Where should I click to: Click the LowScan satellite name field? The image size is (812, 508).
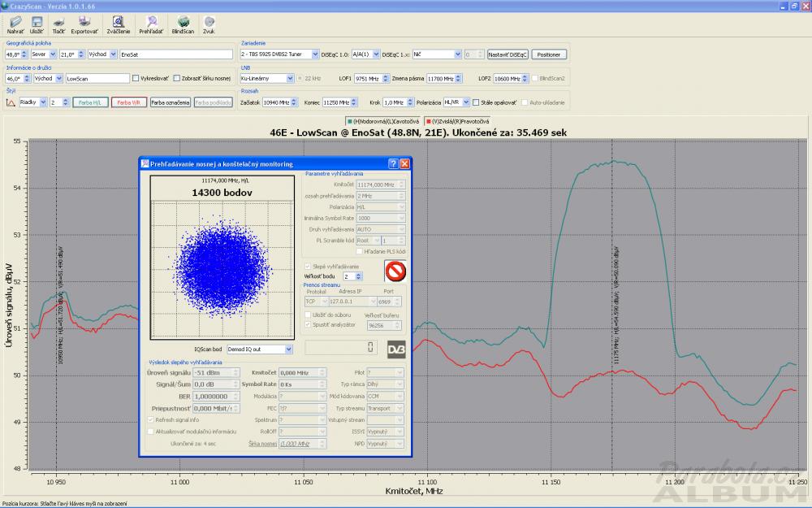(97, 78)
